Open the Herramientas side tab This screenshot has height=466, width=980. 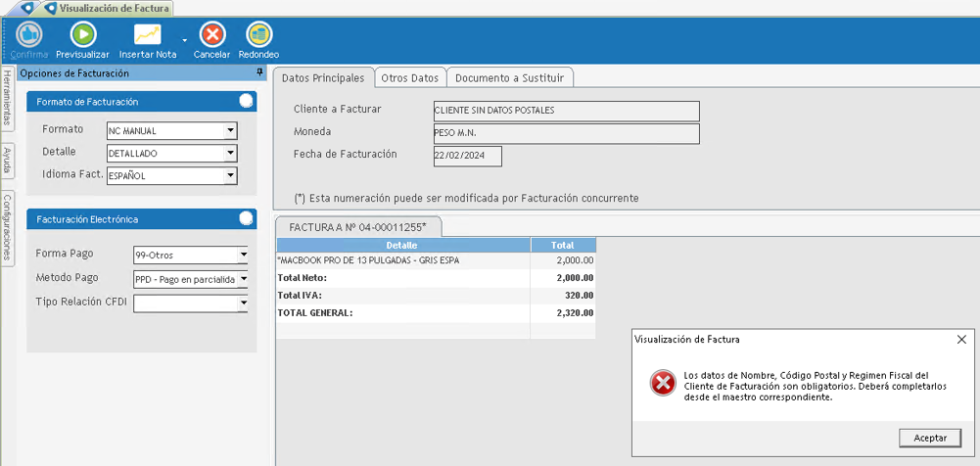pos(7,98)
